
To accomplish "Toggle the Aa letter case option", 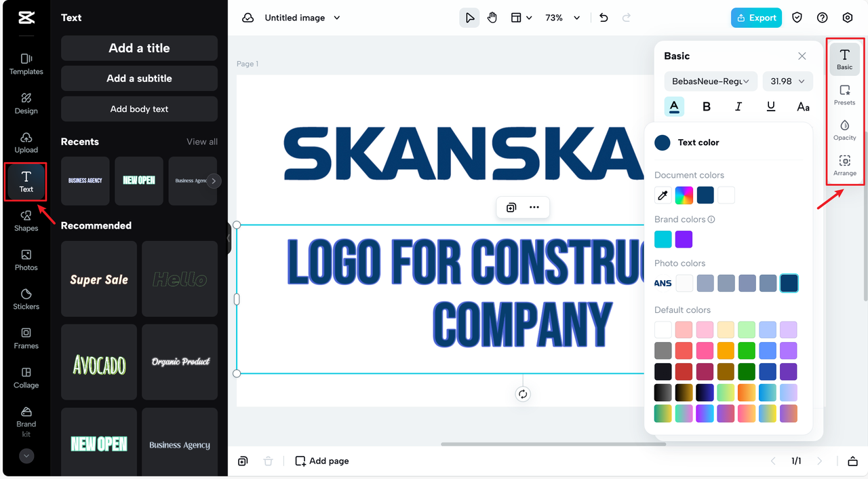I will click(803, 107).
